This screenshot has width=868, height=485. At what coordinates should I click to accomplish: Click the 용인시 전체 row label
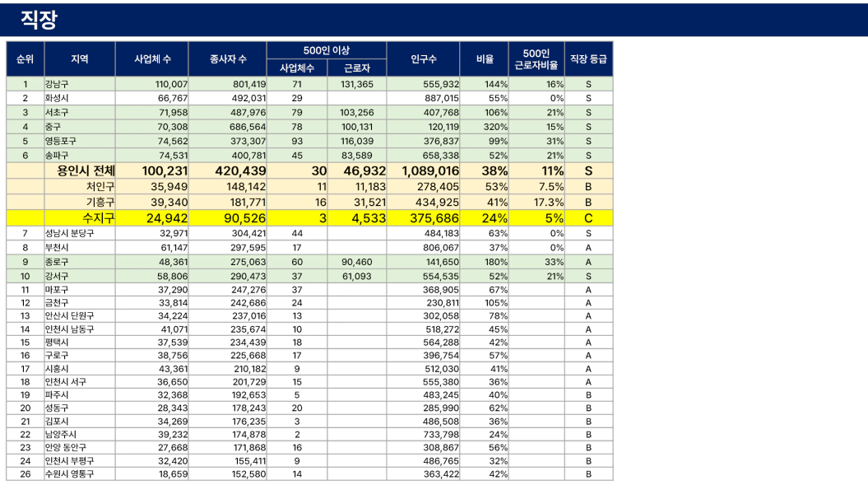point(86,170)
